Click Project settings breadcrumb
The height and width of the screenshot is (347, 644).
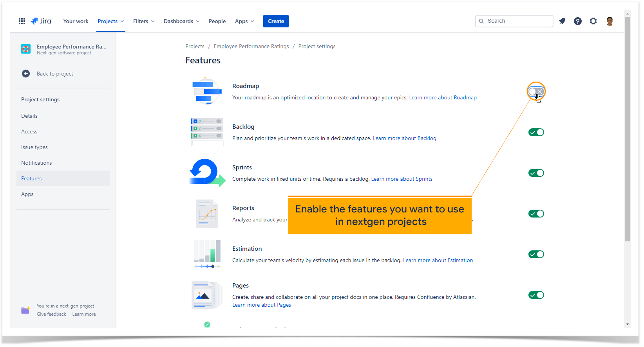[x=317, y=46]
